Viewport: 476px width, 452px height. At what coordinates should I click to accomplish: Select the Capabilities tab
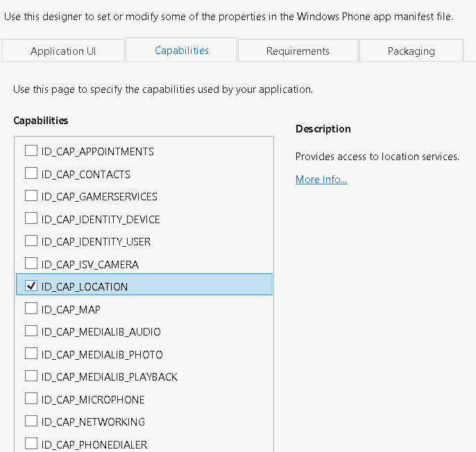pyautogui.click(x=182, y=50)
